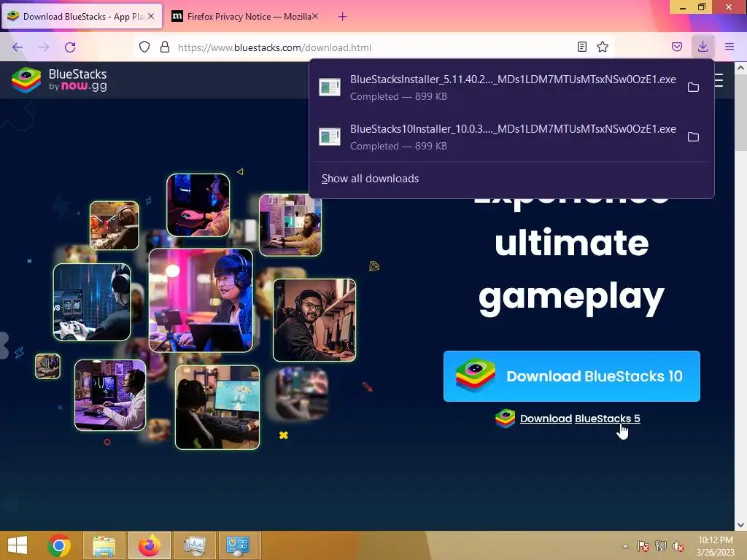Open Control Panel taskbar icon
This screenshot has width=747, height=560.
[239, 545]
